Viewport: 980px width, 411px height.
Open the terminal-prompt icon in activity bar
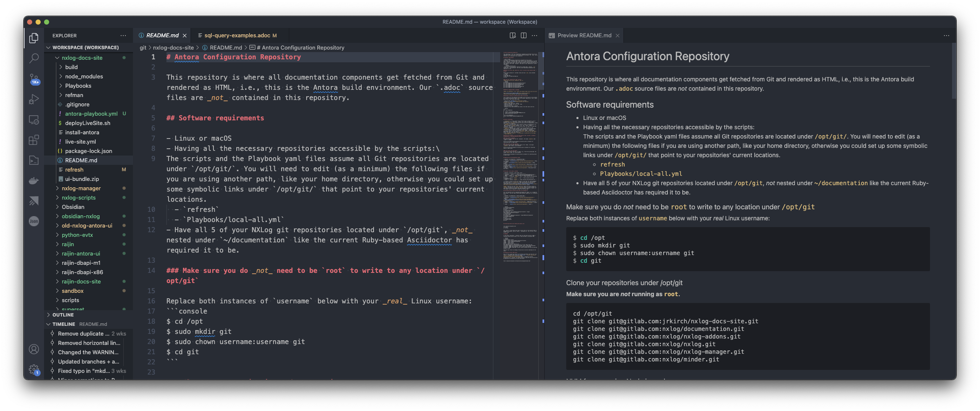pyautogui.click(x=34, y=160)
